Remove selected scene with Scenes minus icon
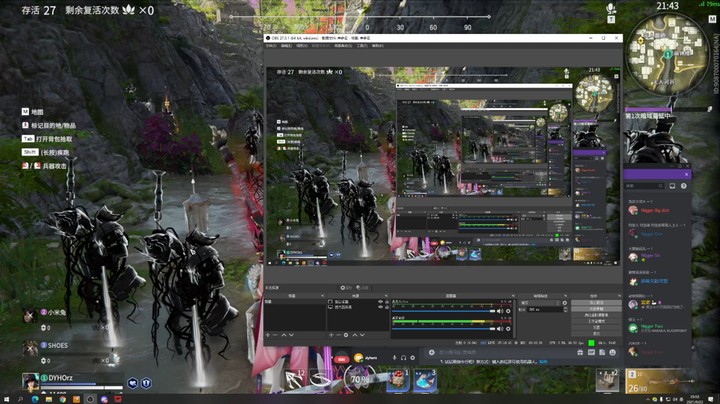Image resolution: width=720 pixels, height=404 pixels. 275,335
